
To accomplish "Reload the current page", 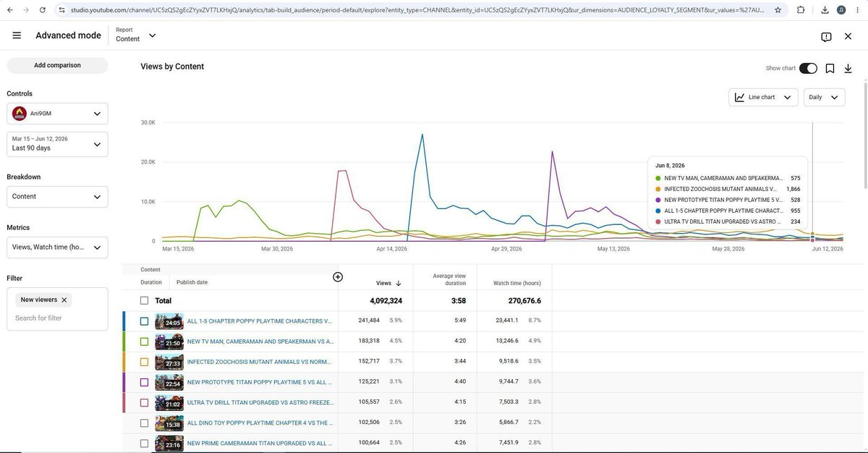I will [x=43, y=10].
